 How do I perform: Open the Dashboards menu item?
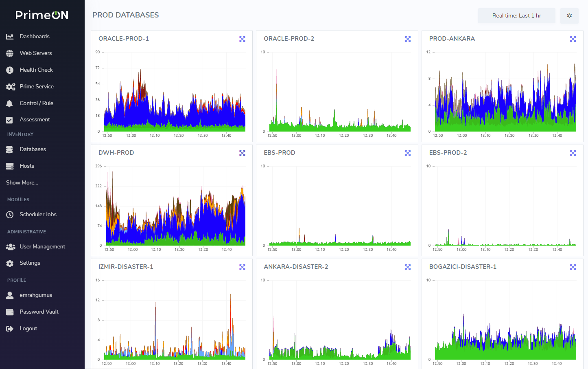click(35, 37)
